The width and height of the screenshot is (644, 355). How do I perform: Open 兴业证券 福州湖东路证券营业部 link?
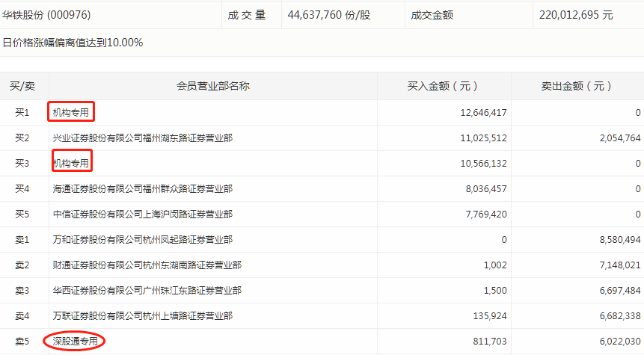tap(142, 138)
